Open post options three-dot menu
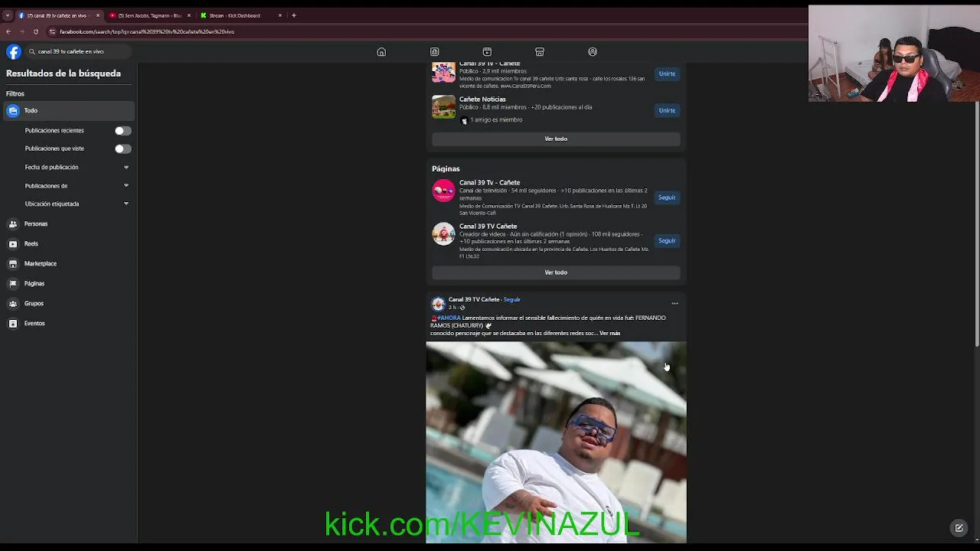Screen dimensions: 980x551 675,304
